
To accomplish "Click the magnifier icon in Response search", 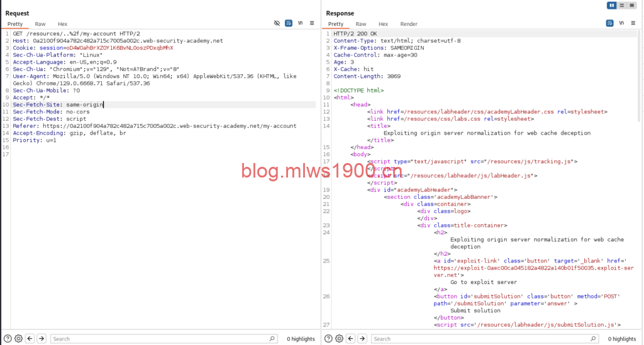I will pos(593,339).
